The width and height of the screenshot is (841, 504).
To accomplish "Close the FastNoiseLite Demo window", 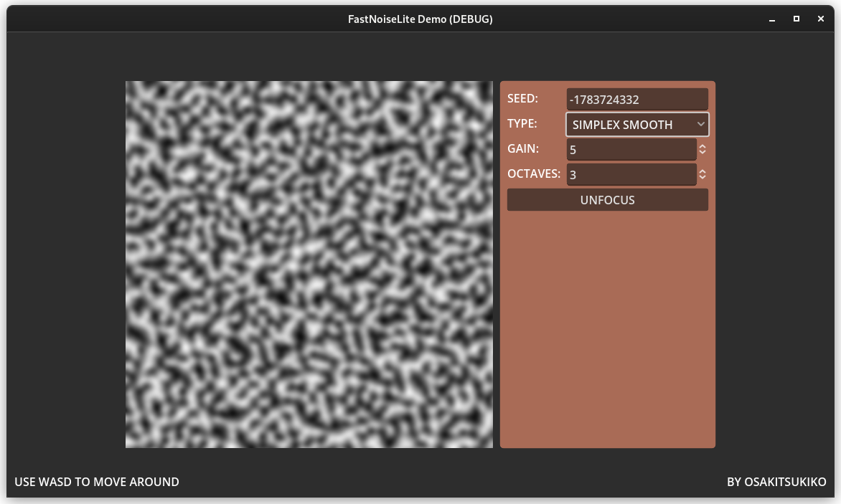I will coord(821,19).
